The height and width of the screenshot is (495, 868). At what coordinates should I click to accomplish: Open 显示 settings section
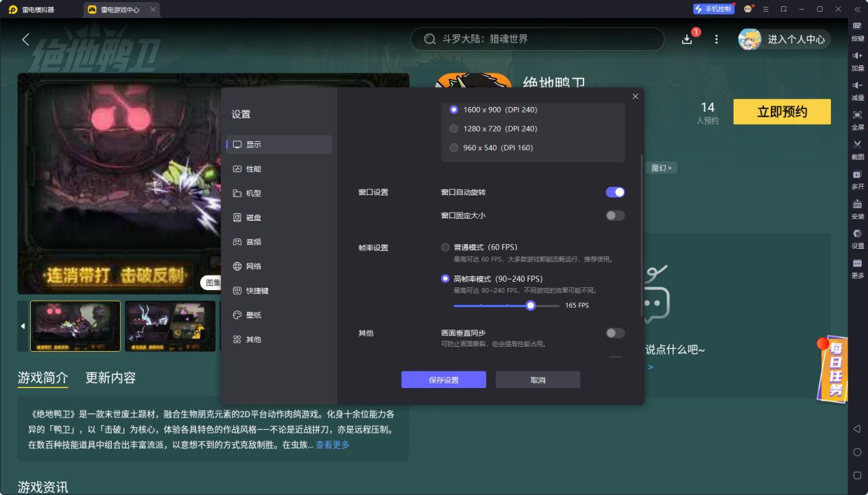pyautogui.click(x=279, y=145)
